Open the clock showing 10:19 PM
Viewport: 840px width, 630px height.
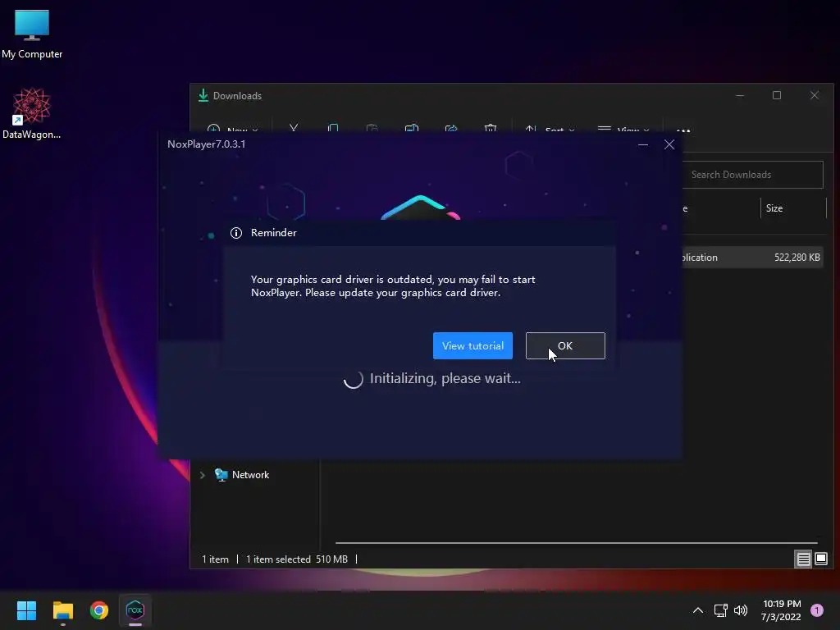[781, 610]
